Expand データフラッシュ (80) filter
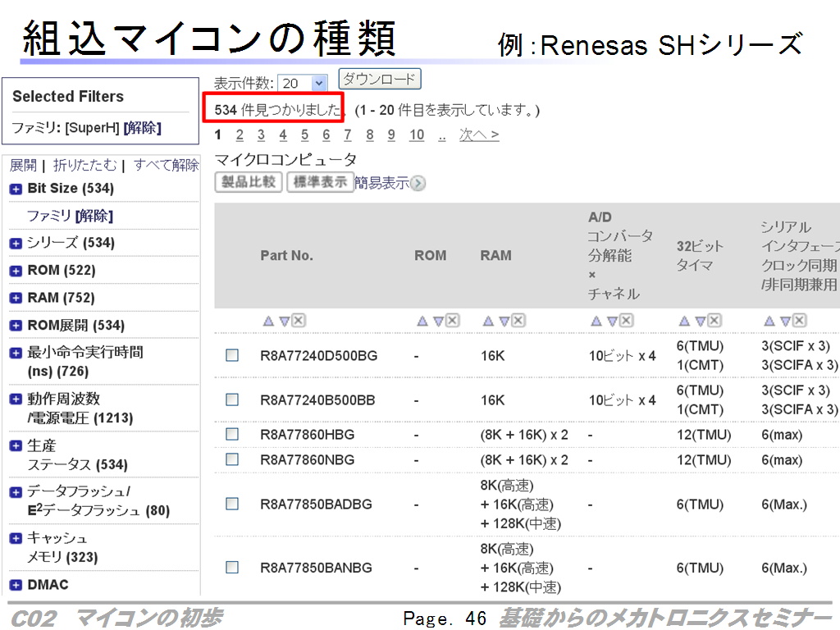Image resolution: width=840 pixels, height=630 pixels. (x=16, y=492)
